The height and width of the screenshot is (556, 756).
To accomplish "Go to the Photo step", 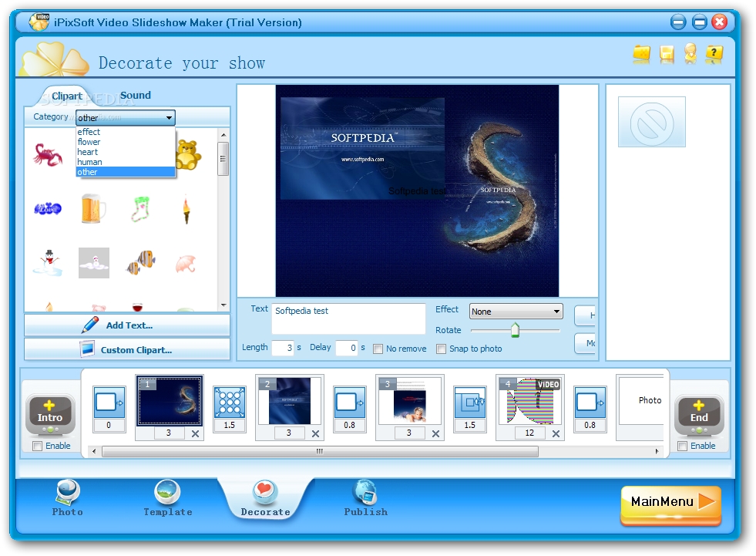I will [68, 498].
